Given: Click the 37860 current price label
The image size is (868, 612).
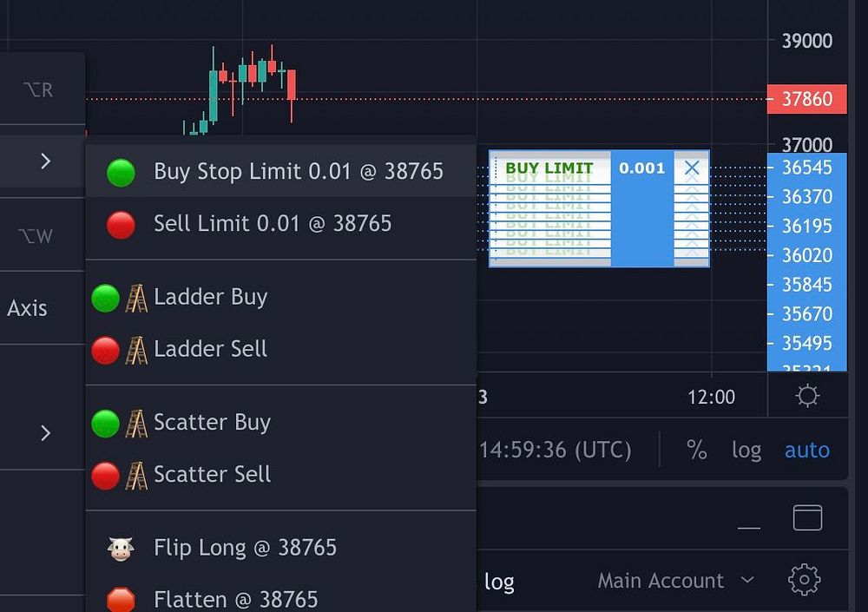Looking at the screenshot, I should pyautogui.click(x=806, y=99).
